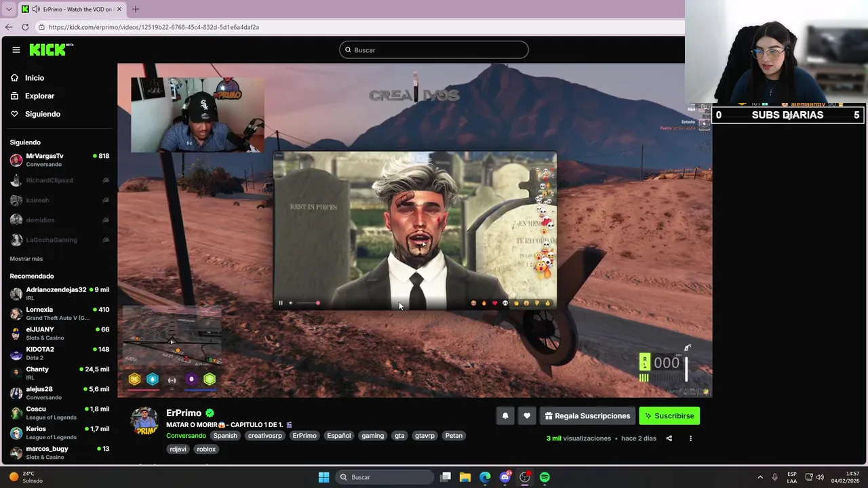Go back in browser
Viewport: 868px width, 488px height.
(9, 27)
